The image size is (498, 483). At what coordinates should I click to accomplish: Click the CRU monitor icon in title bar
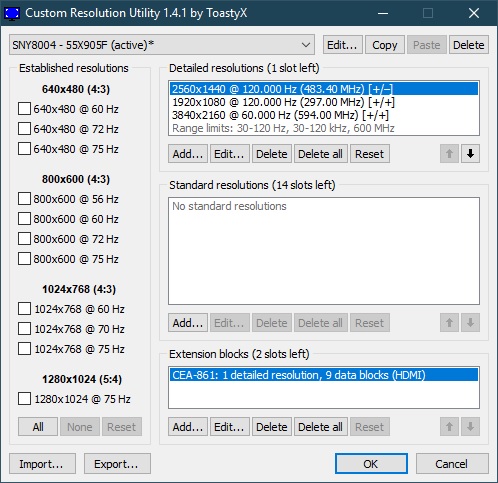click(12, 13)
